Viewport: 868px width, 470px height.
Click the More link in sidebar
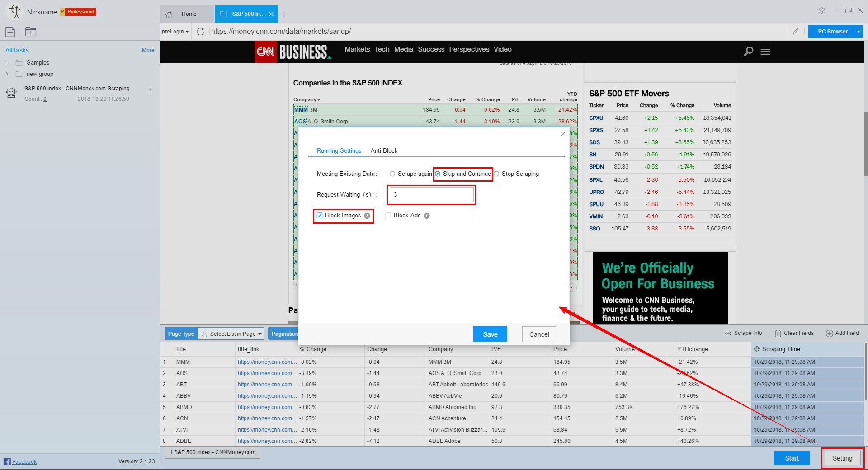148,50
